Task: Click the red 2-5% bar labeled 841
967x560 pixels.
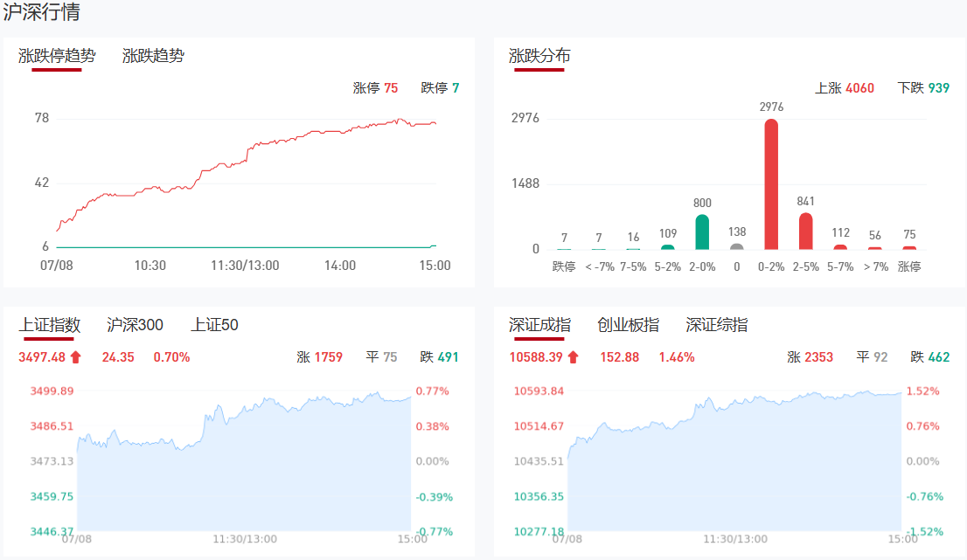Action: point(806,232)
